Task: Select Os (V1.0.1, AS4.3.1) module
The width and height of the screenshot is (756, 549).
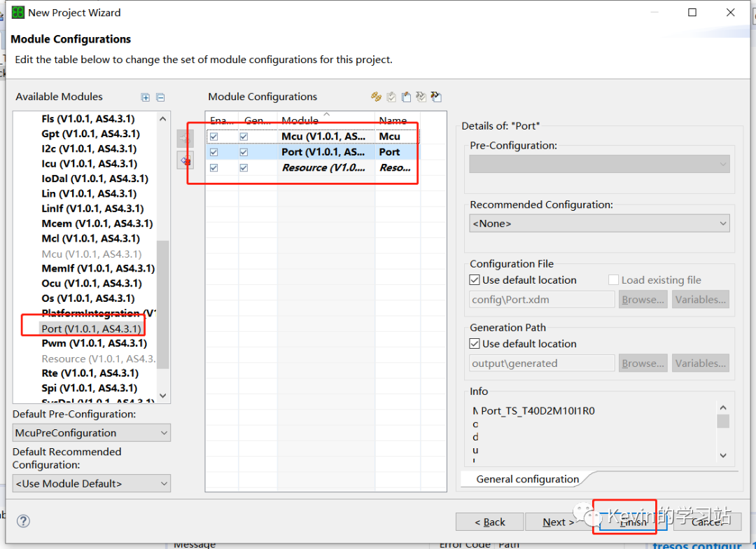Action: (x=87, y=298)
